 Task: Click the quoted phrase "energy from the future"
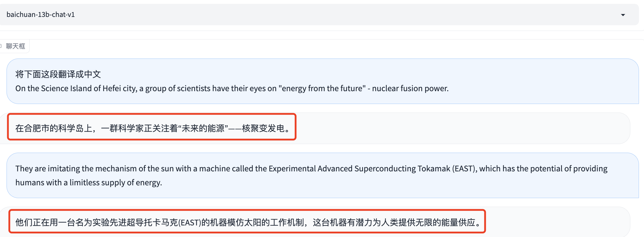[x=322, y=88]
